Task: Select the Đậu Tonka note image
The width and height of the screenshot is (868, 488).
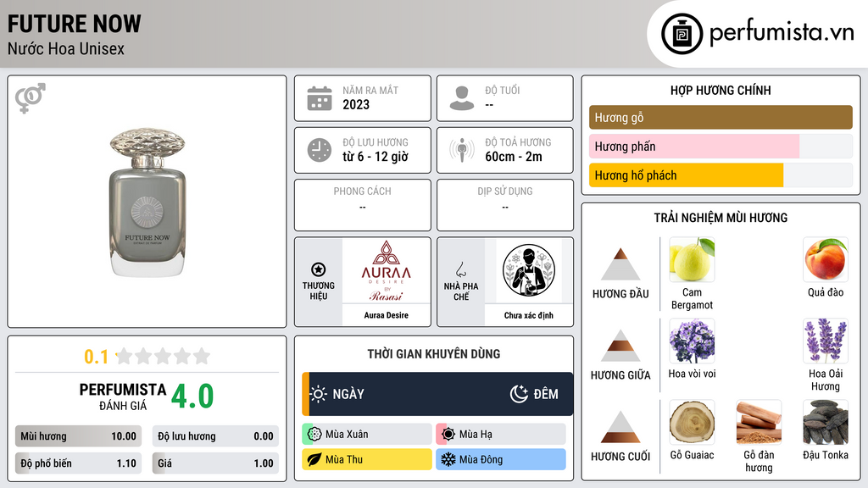Action: click(826, 423)
